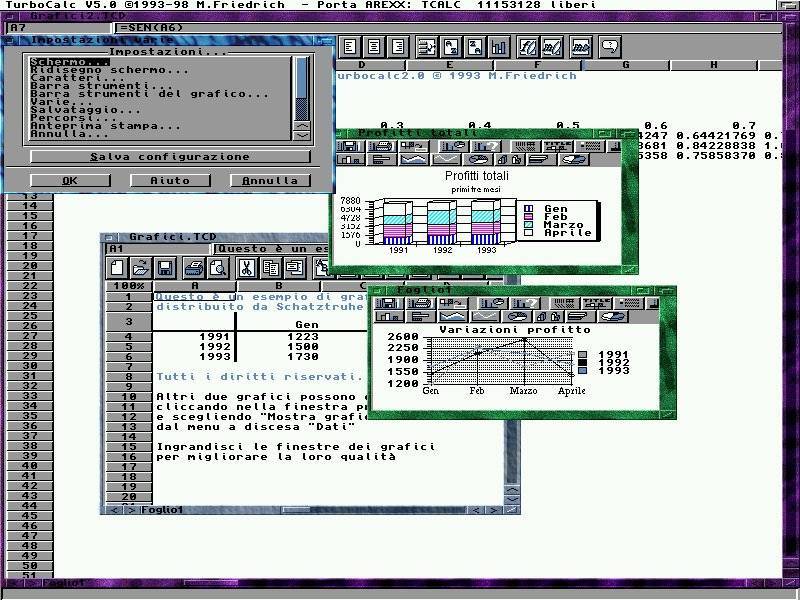Choose 'Anteprima stampa...' from settings list
The height and width of the screenshot is (600, 800).
[x=105, y=125]
